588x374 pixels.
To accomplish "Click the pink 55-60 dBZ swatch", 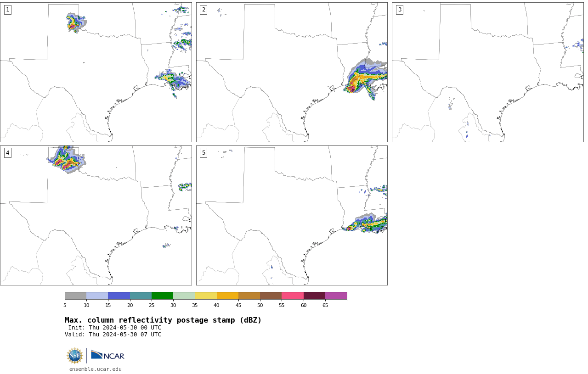I will (293, 296).
